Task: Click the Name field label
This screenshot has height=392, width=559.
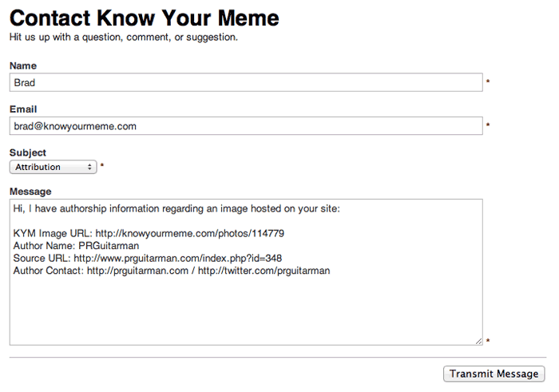Action: pyautogui.click(x=23, y=65)
